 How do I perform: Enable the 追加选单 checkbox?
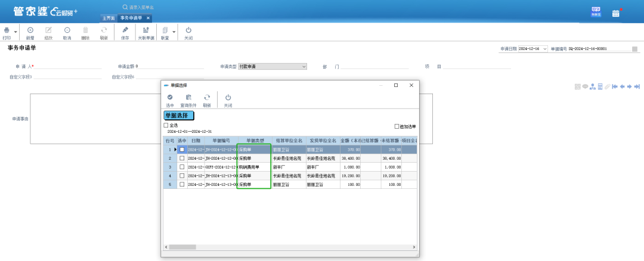(x=397, y=126)
